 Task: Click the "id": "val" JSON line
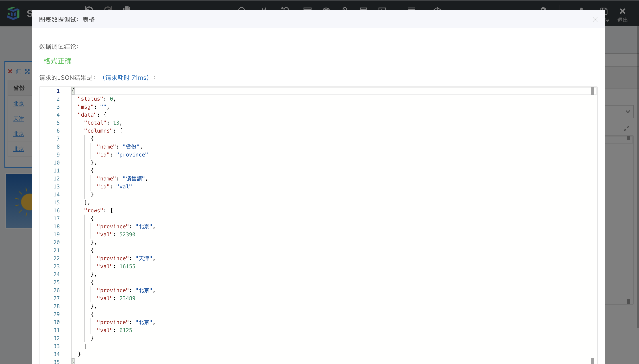tap(114, 186)
